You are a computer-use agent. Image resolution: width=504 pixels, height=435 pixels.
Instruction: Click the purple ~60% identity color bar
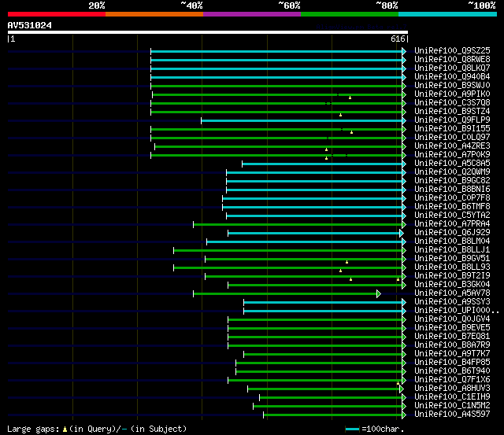(x=252, y=14)
